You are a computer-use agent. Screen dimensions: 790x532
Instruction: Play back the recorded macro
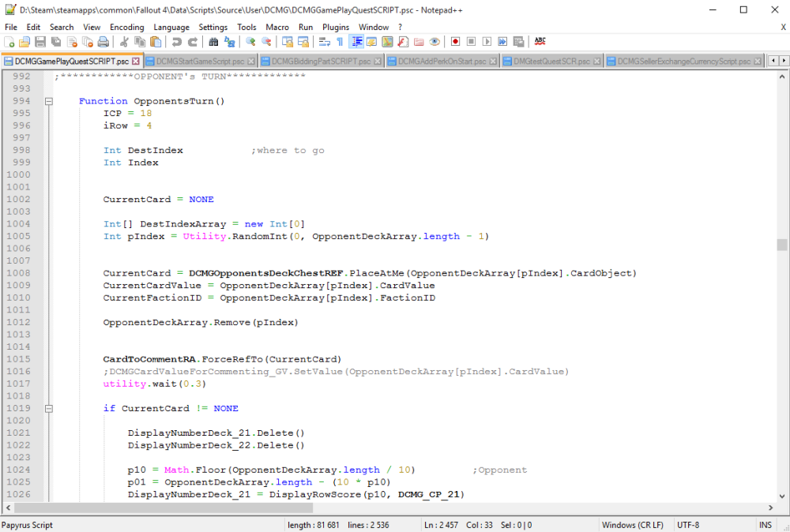click(x=487, y=42)
